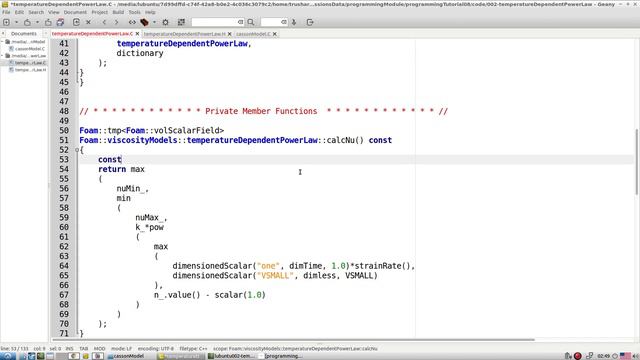
Task: Toggle the code fold marker at line 52
Action: tap(77, 150)
